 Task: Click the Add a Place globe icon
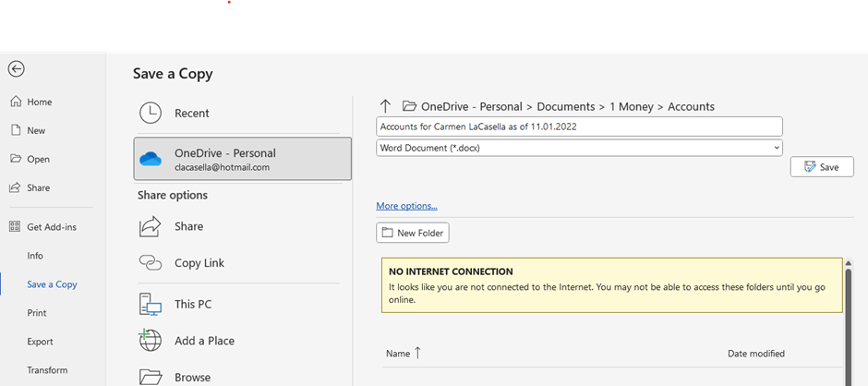150,340
